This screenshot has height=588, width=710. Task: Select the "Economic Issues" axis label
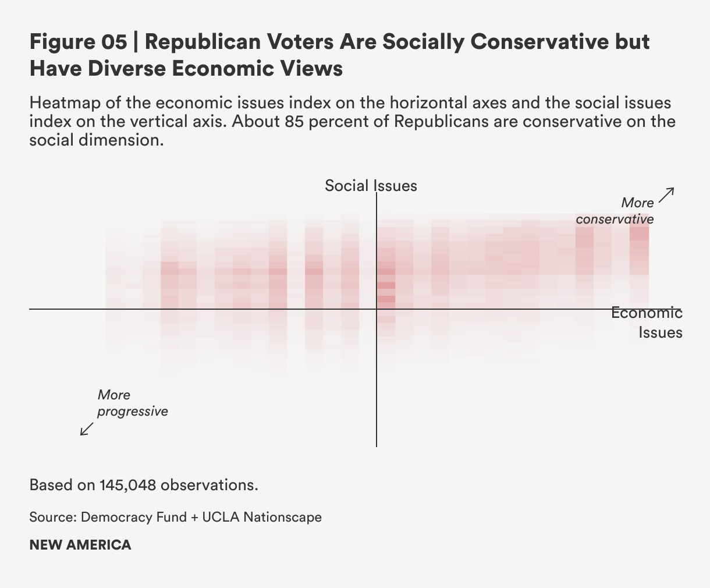click(x=647, y=323)
